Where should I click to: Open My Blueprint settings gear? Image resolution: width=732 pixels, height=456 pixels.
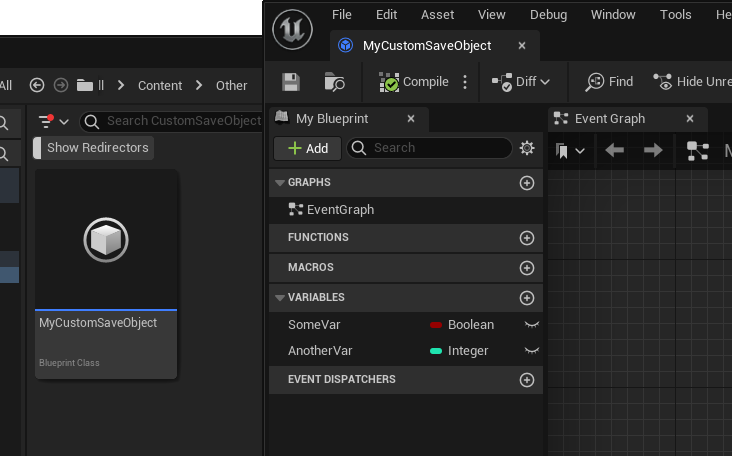coord(527,148)
